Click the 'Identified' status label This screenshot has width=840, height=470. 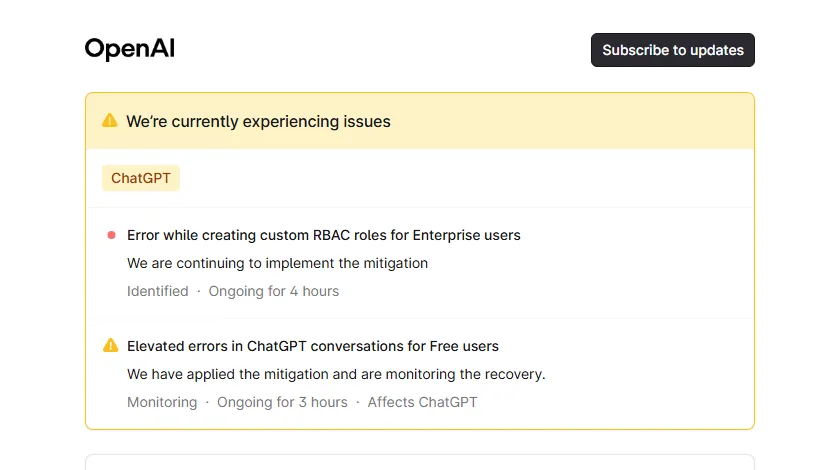tap(158, 291)
